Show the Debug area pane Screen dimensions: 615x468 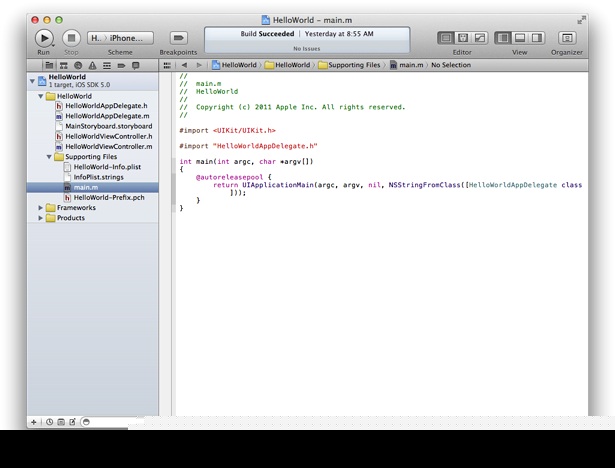tap(520, 38)
